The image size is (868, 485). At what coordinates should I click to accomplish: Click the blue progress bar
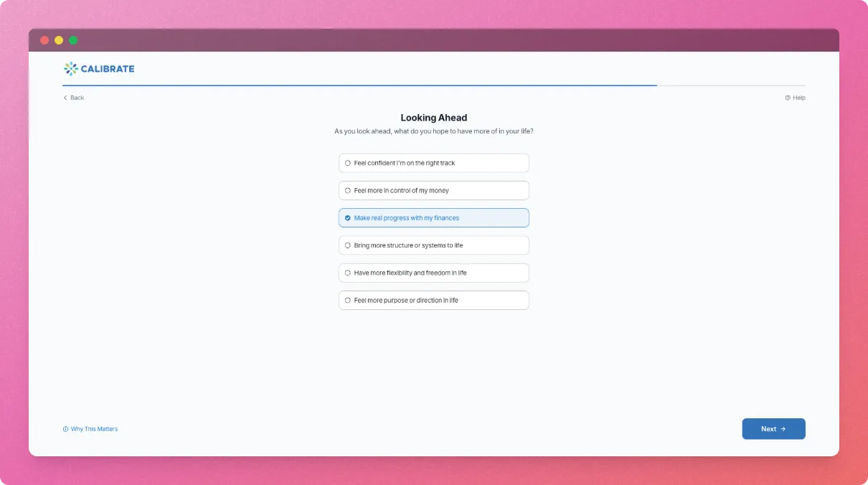click(359, 84)
